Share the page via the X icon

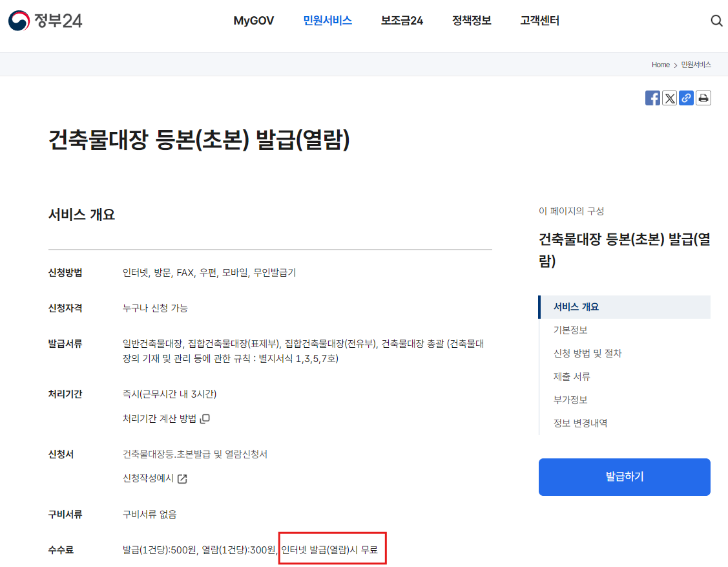click(x=669, y=98)
